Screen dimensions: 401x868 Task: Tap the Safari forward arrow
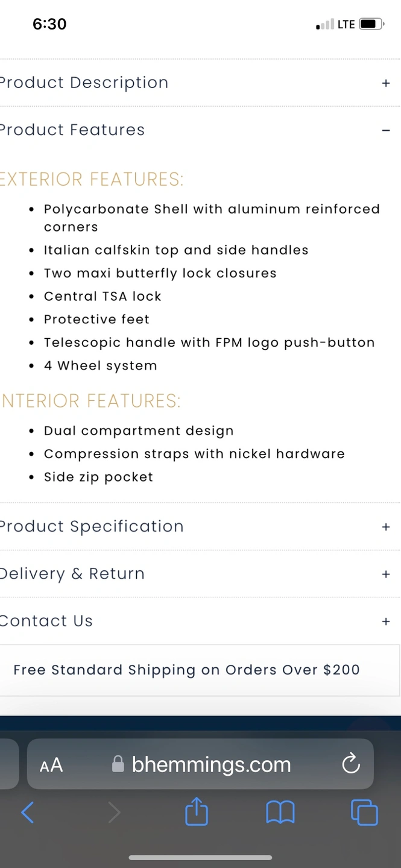point(114,813)
